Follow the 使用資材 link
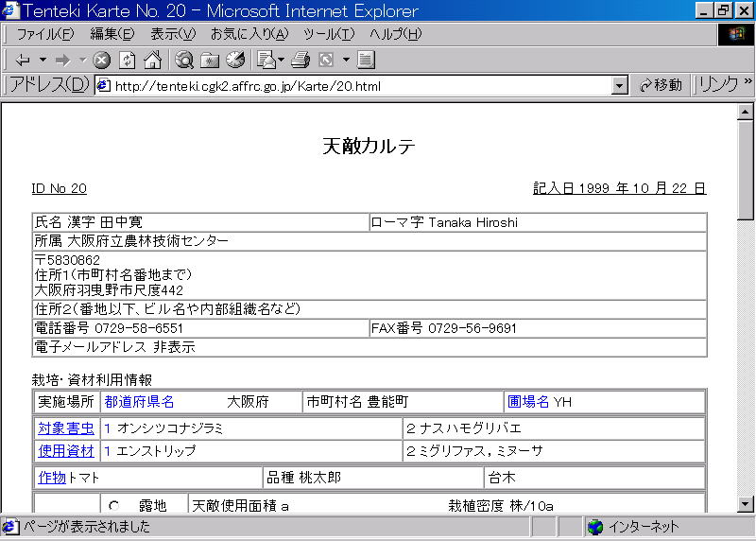The height and width of the screenshot is (541, 756). pyautogui.click(x=66, y=451)
